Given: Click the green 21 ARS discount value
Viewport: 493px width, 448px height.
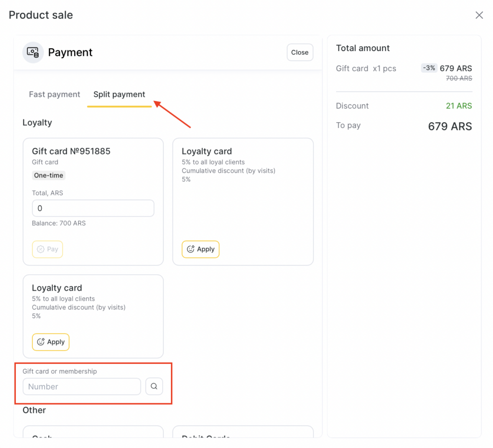Looking at the screenshot, I should coord(458,106).
